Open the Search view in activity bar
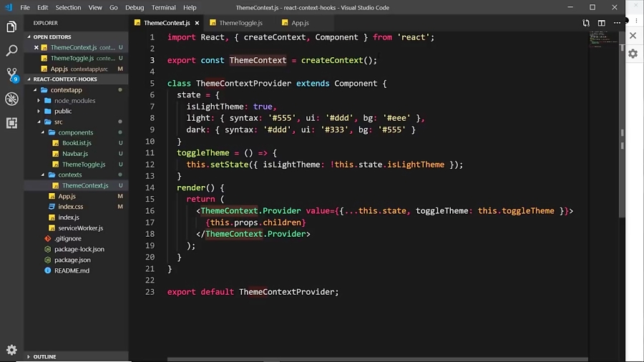Viewport: 644px width, 362px height. 11,51
